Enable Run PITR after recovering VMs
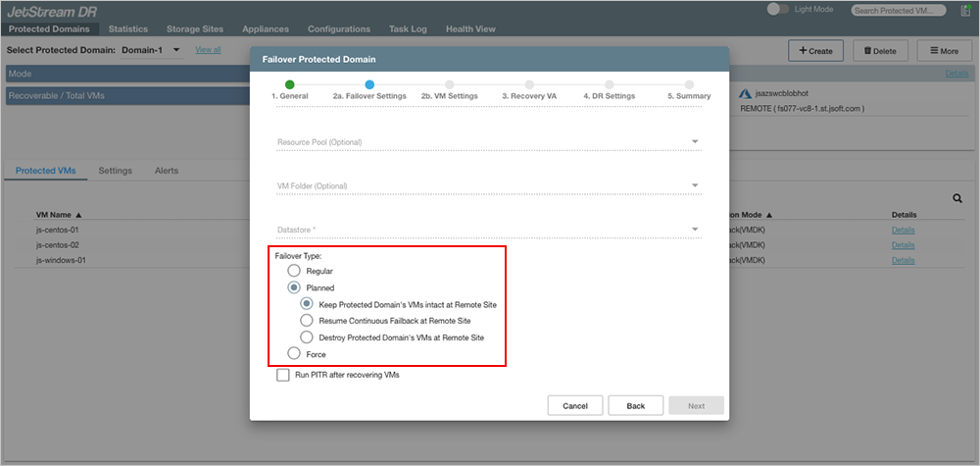The width and height of the screenshot is (980, 466). click(x=283, y=375)
